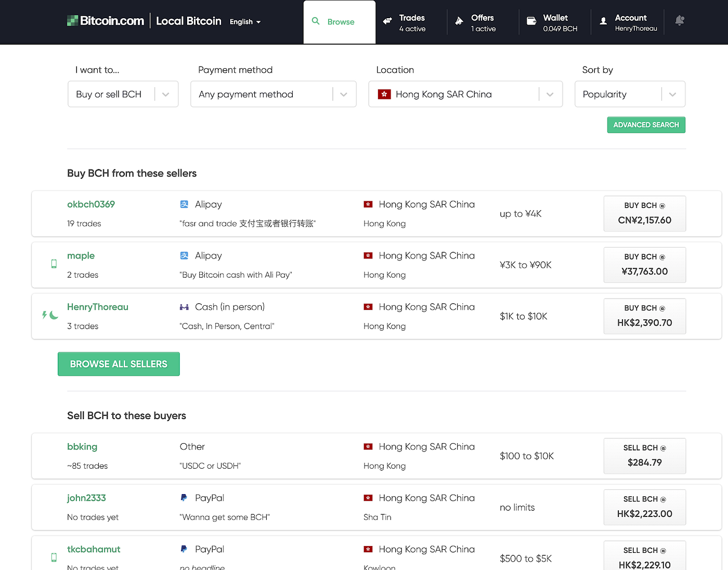Click Alipay icon in okbch0369 row

point(184,204)
